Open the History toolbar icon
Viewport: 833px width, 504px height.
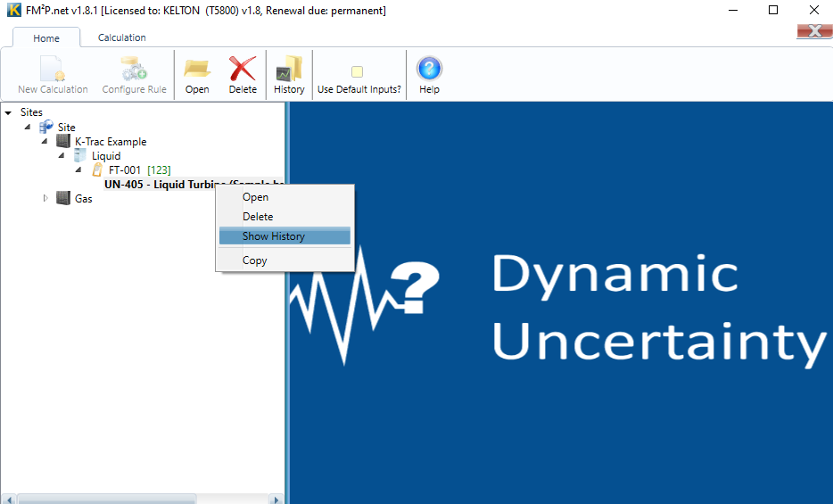click(289, 69)
